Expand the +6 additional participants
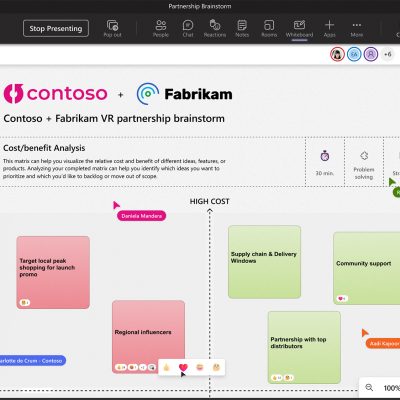The width and height of the screenshot is (400, 400). click(x=387, y=54)
